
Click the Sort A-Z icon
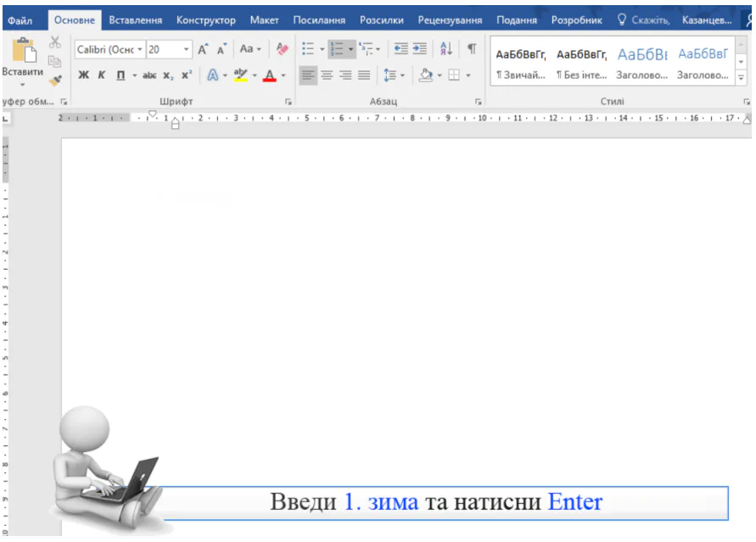tap(446, 50)
